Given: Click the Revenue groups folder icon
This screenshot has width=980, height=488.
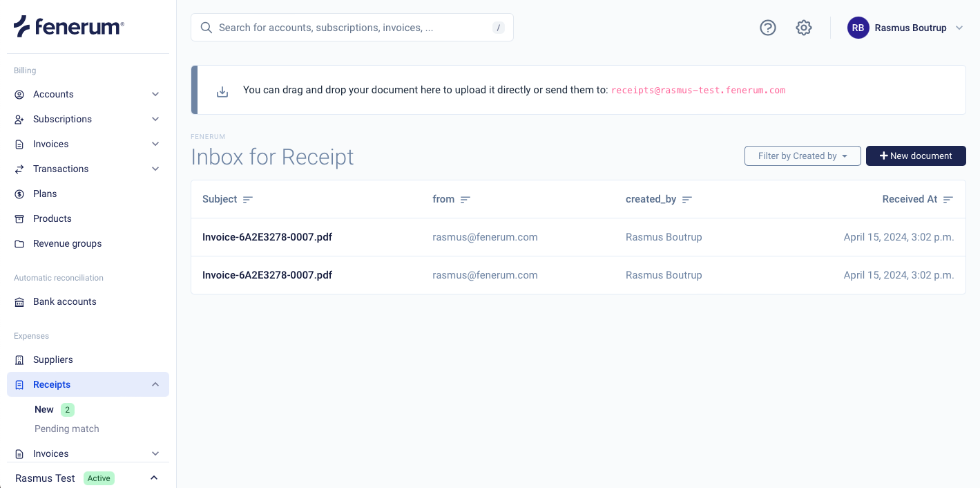Looking at the screenshot, I should (x=19, y=243).
